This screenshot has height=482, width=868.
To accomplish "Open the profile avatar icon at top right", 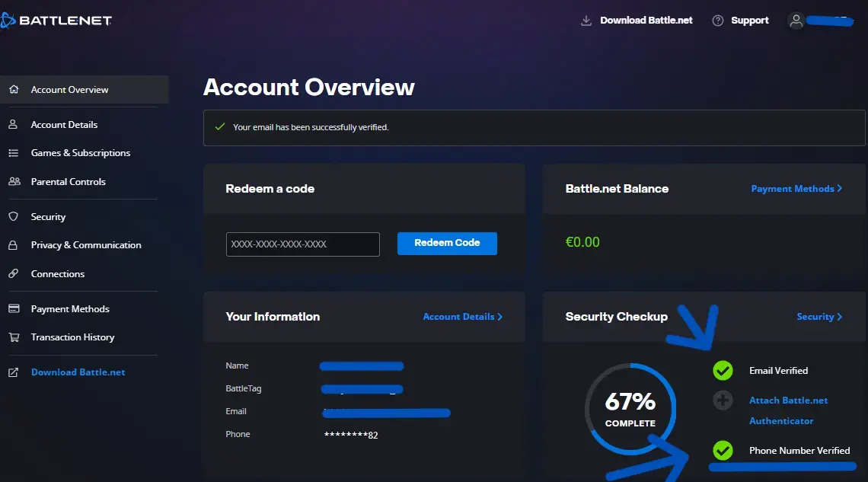I will click(x=796, y=21).
